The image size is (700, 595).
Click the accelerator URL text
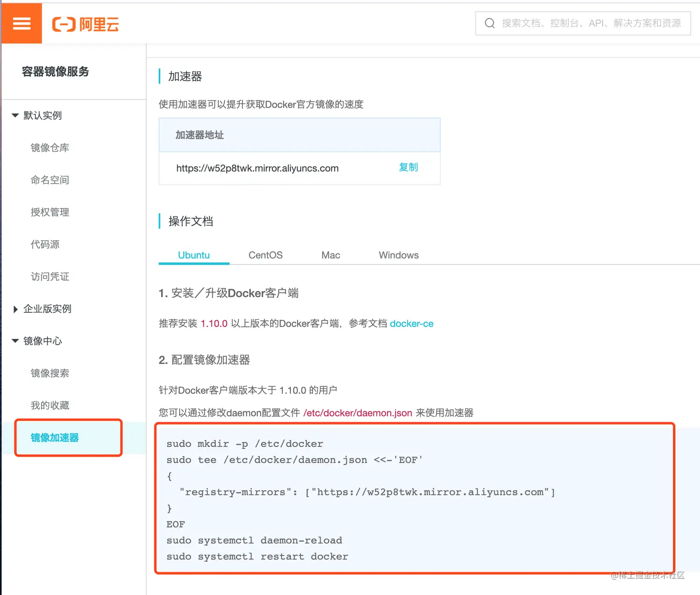coord(257,168)
